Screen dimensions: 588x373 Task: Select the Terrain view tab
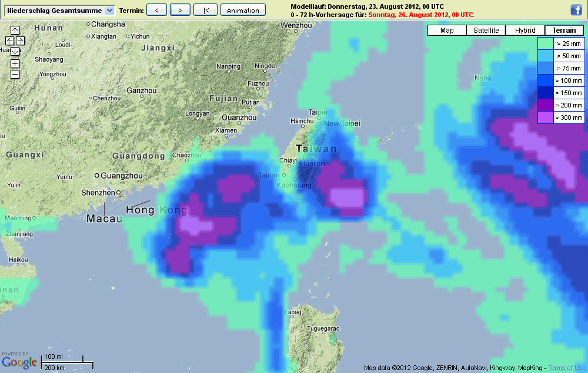[x=564, y=31]
